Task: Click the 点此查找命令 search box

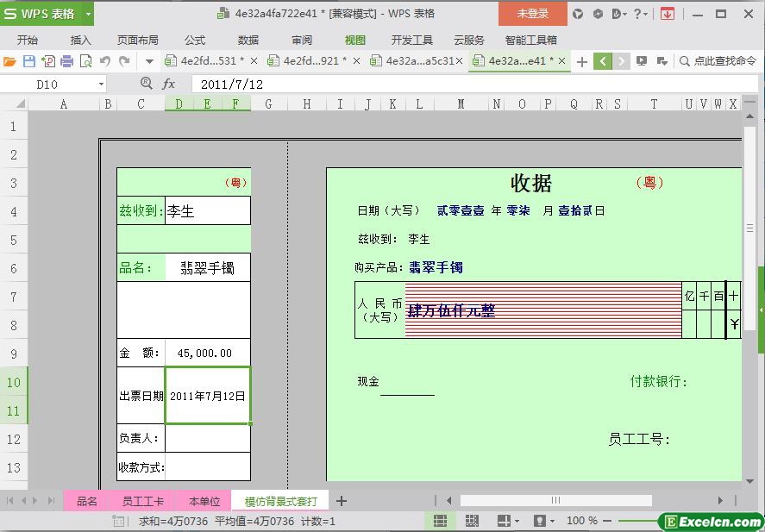Action: pos(718,61)
